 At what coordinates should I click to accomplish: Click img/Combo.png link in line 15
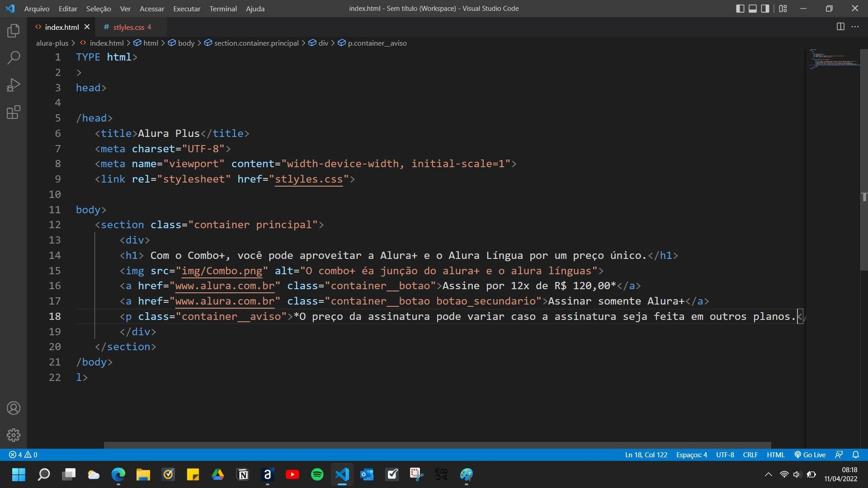[x=222, y=271]
